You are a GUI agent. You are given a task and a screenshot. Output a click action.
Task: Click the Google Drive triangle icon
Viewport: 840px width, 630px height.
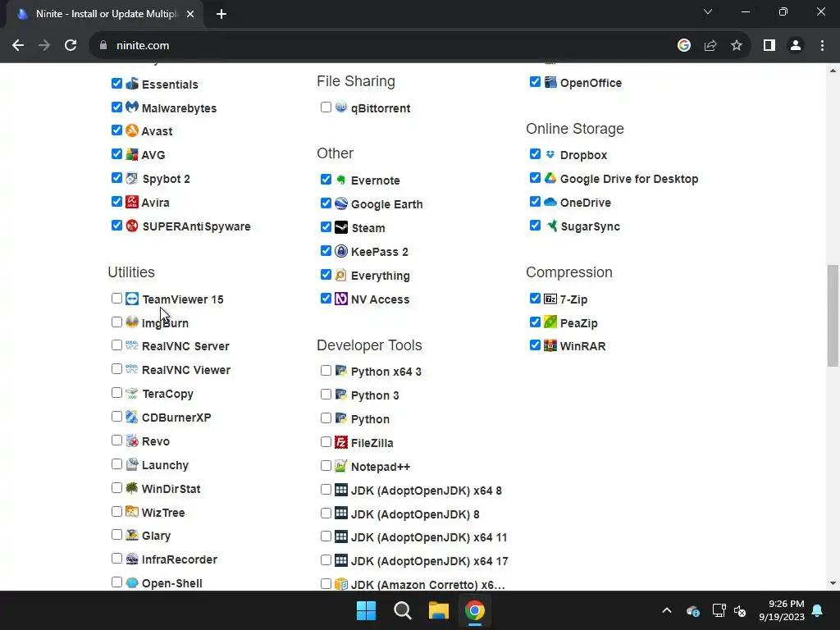click(550, 178)
